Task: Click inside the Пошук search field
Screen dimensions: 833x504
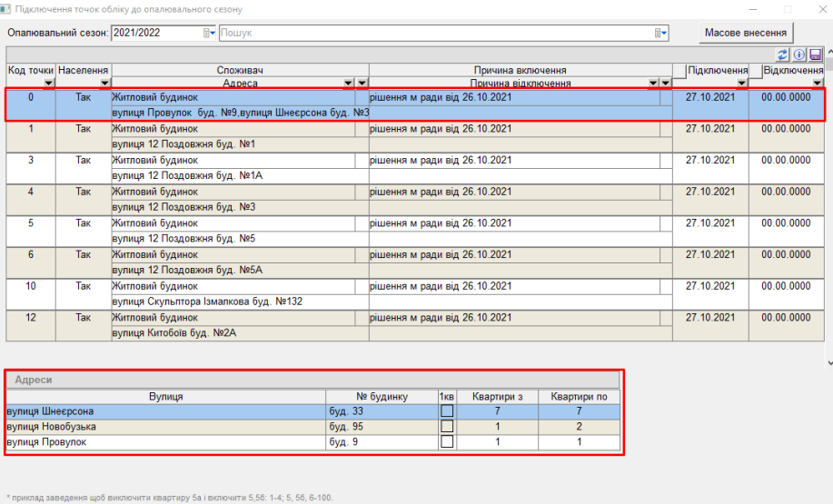Action: (436, 33)
